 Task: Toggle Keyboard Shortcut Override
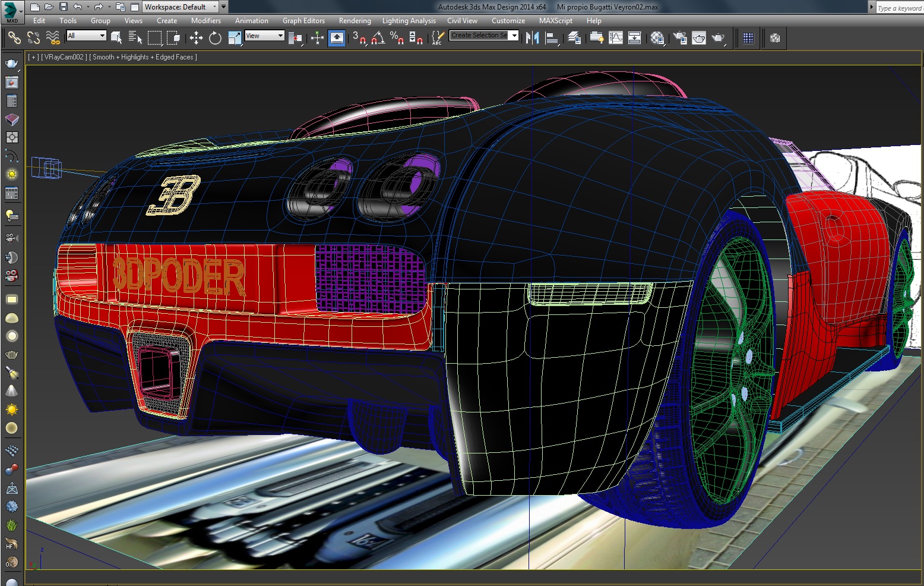[x=337, y=38]
